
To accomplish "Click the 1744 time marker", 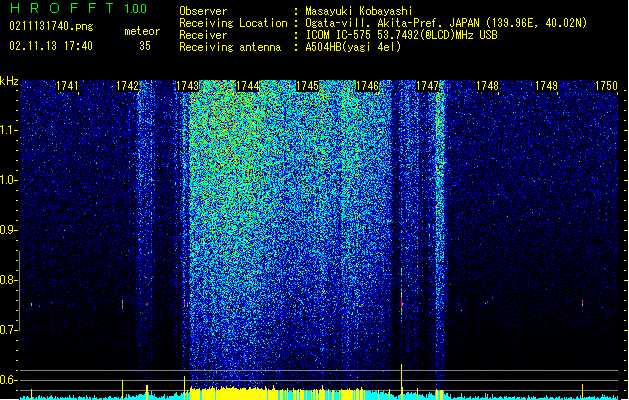I will point(248,86).
